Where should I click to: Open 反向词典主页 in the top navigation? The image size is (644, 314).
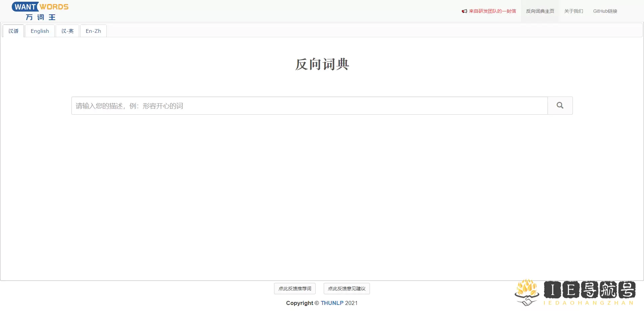click(x=540, y=11)
